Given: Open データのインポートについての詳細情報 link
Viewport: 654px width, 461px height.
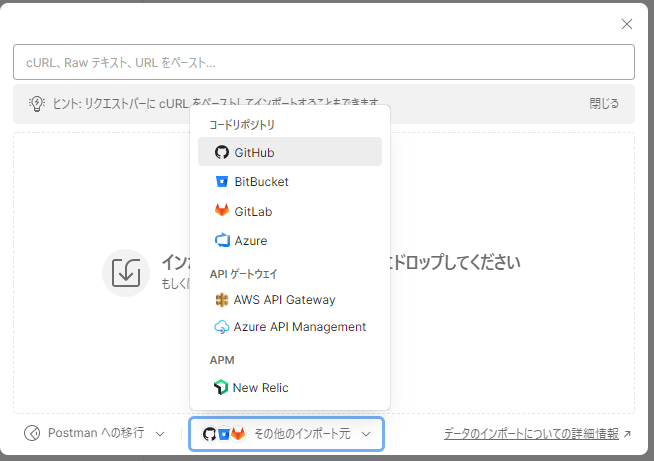Looking at the screenshot, I should point(537,434).
